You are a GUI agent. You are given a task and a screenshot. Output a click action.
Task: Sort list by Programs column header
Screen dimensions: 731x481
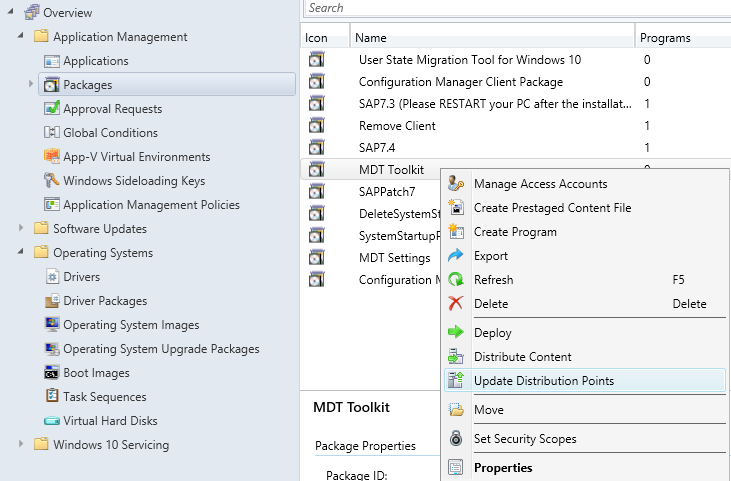pyautogui.click(x=666, y=38)
